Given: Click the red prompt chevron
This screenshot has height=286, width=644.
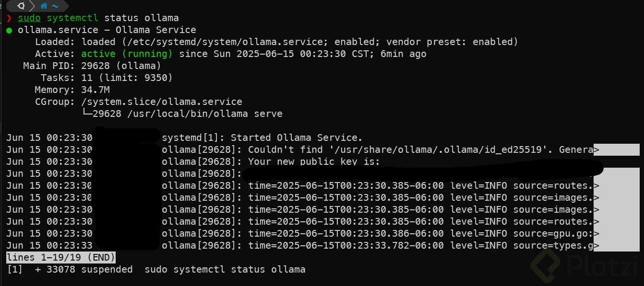Looking at the screenshot, I should pyautogui.click(x=9, y=18).
